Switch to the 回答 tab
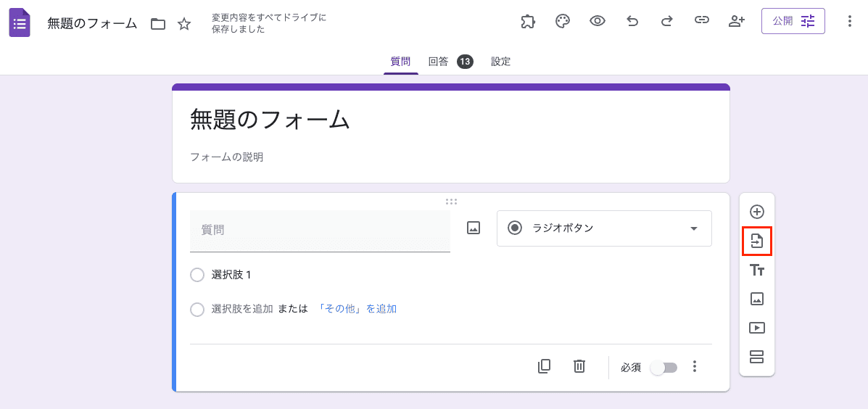 click(x=439, y=62)
